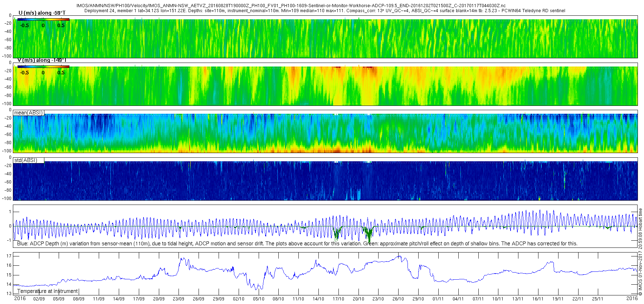644x304 pixels.
Task: Click the "26/10" date tick label
Action: click(398, 299)
